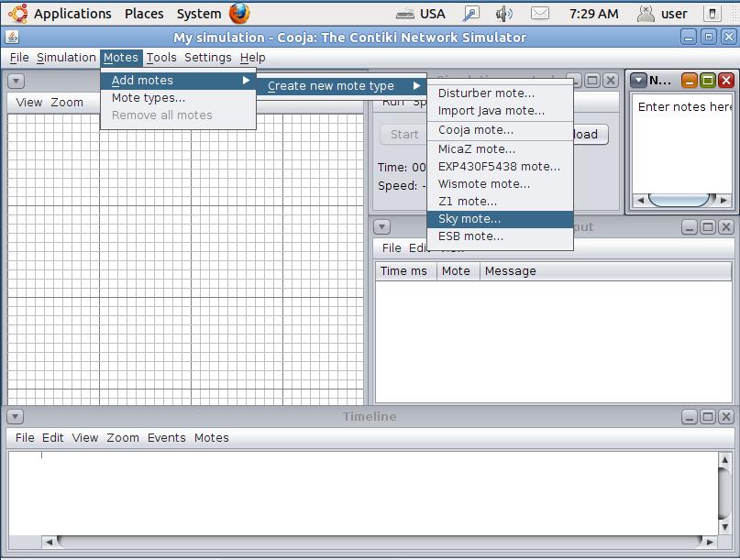This screenshot has width=740, height=560.
Task: Click the USA keyboard layout indicator
Action: (x=421, y=14)
